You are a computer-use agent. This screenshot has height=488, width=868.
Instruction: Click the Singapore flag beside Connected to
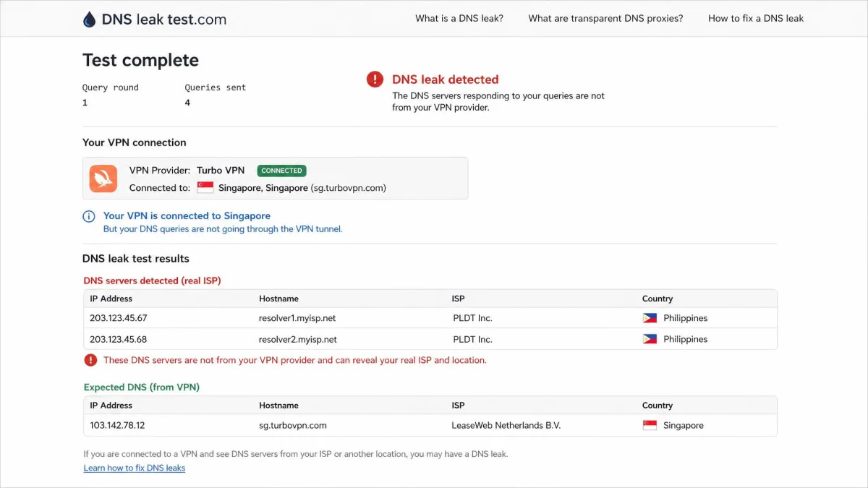205,188
